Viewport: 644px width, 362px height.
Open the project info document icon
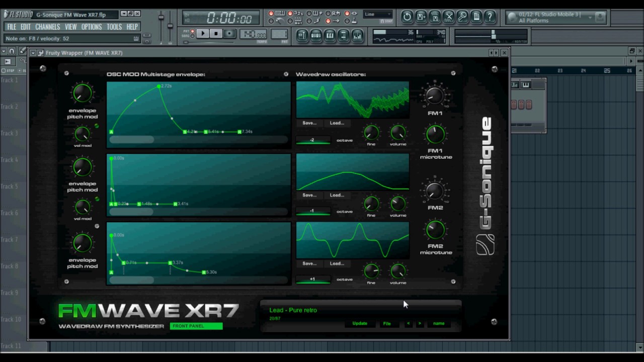[476, 17]
